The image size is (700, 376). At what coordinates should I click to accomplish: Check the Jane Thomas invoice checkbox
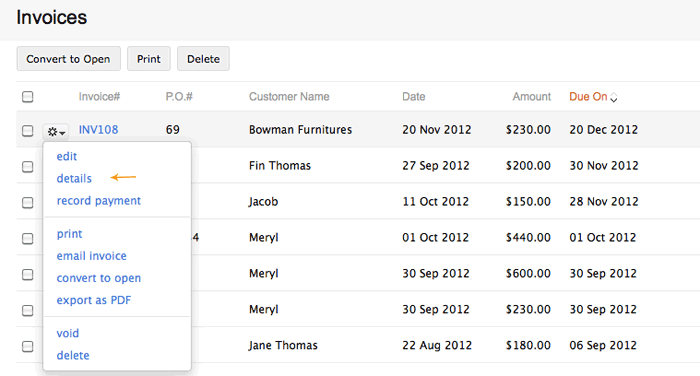28,346
